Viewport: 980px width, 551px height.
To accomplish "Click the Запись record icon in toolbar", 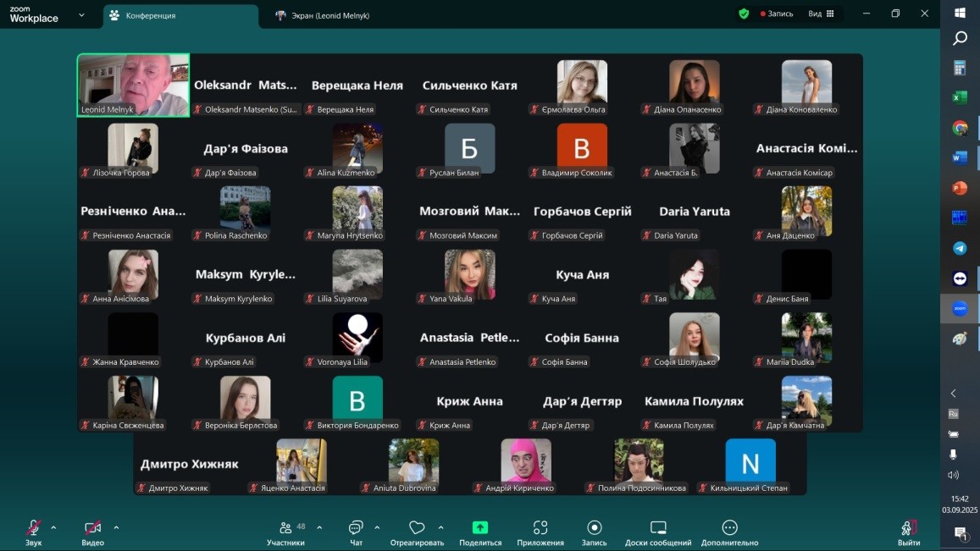I will 595,528.
